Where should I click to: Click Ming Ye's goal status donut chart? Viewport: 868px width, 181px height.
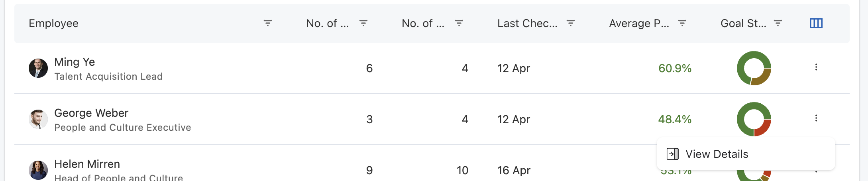[x=754, y=68]
